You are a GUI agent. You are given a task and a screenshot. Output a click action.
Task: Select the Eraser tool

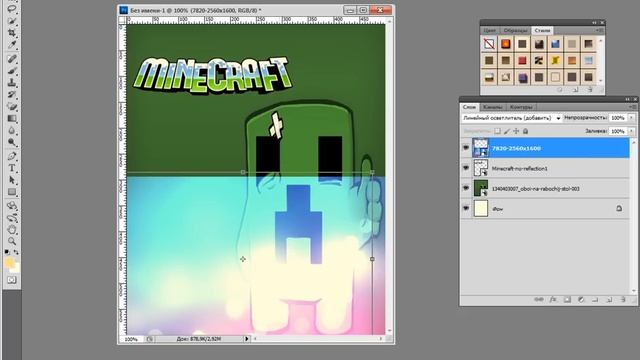coord(12,107)
